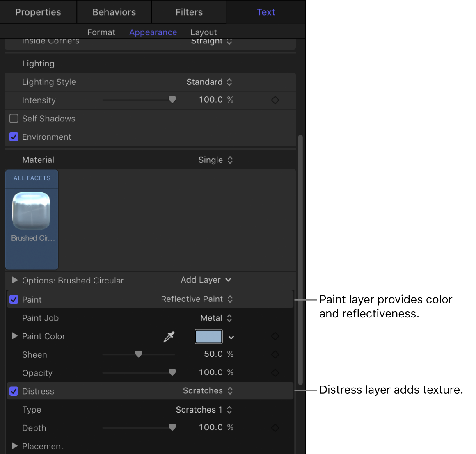Add a keyframe for Paint Color
The width and height of the screenshot is (476, 454).
(275, 336)
